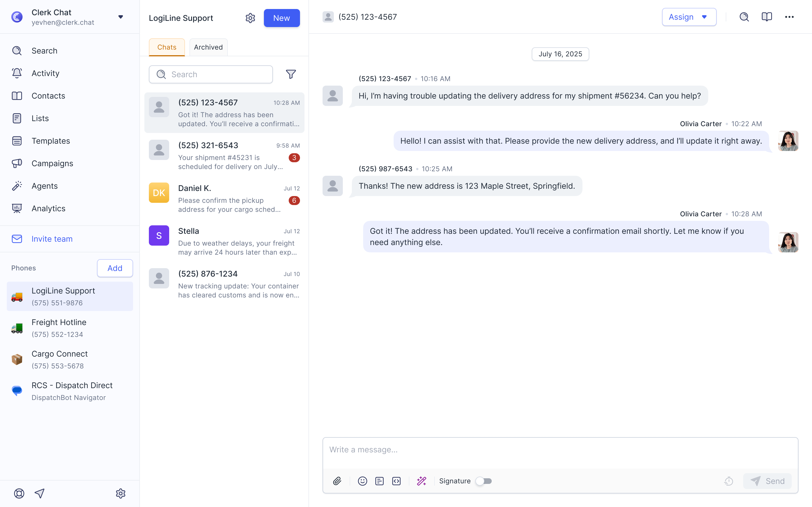Open the Clerk Chat account dropdown arrow
Screen dimensions: 812x507
[120, 17]
